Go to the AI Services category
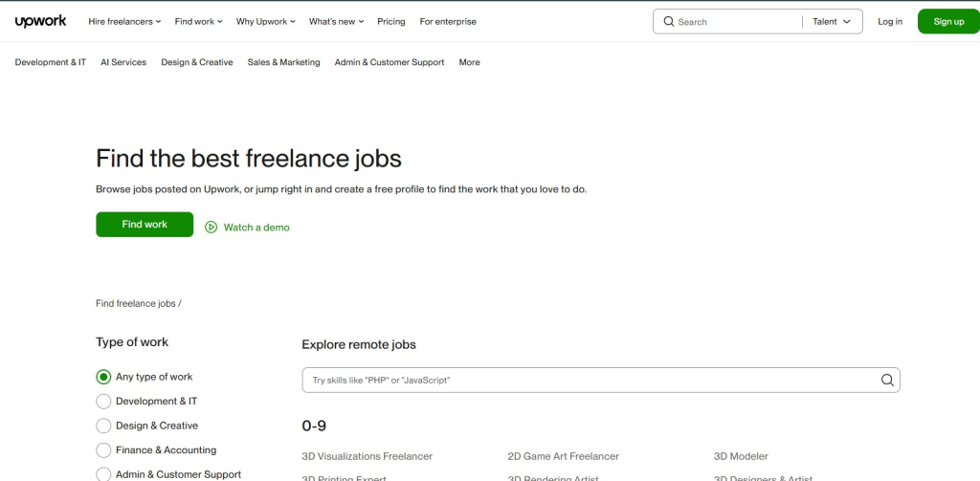The height and width of the screenshot is (481, 980). [123, 62]
